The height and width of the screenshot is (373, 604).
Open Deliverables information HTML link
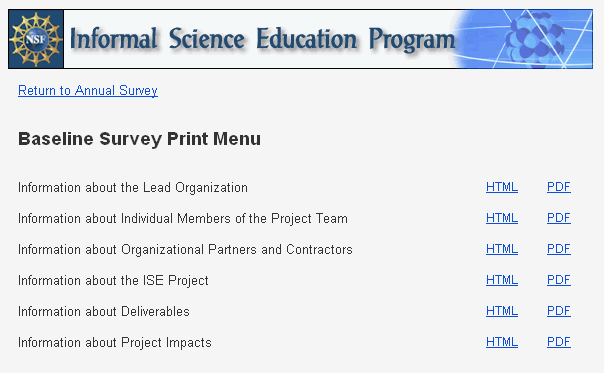502,311
